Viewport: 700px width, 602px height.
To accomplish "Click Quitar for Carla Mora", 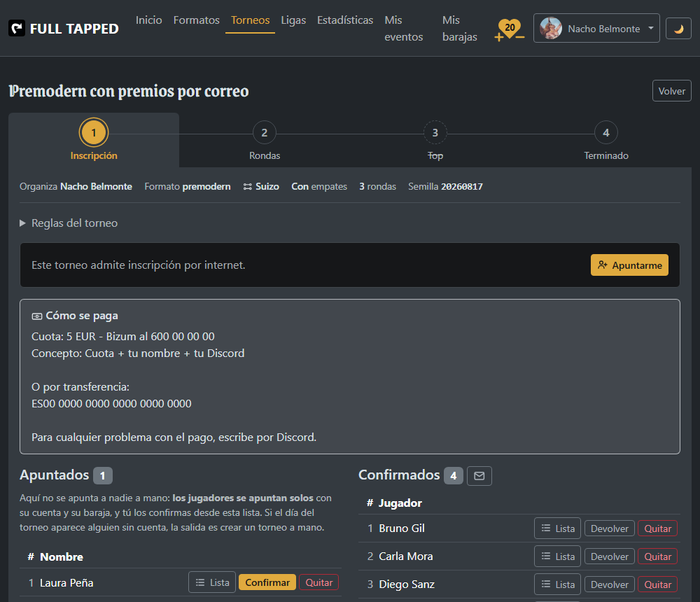I will tap(657, 556).
